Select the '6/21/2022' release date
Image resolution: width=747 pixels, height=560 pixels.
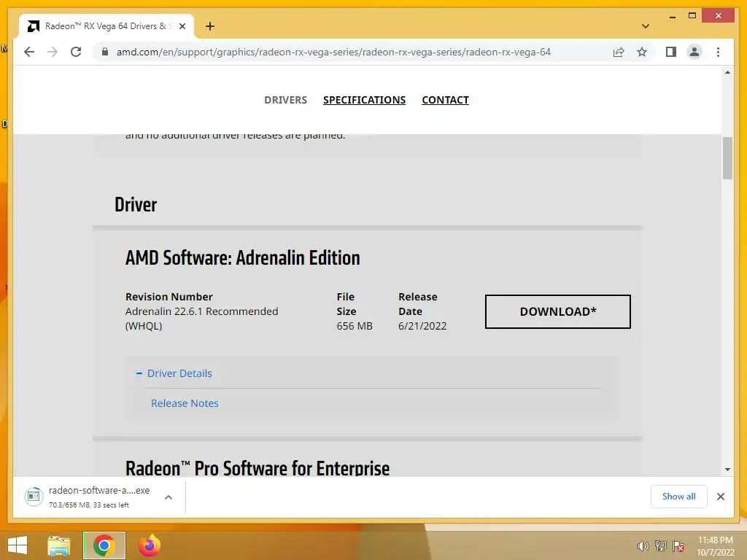point(422,326)
